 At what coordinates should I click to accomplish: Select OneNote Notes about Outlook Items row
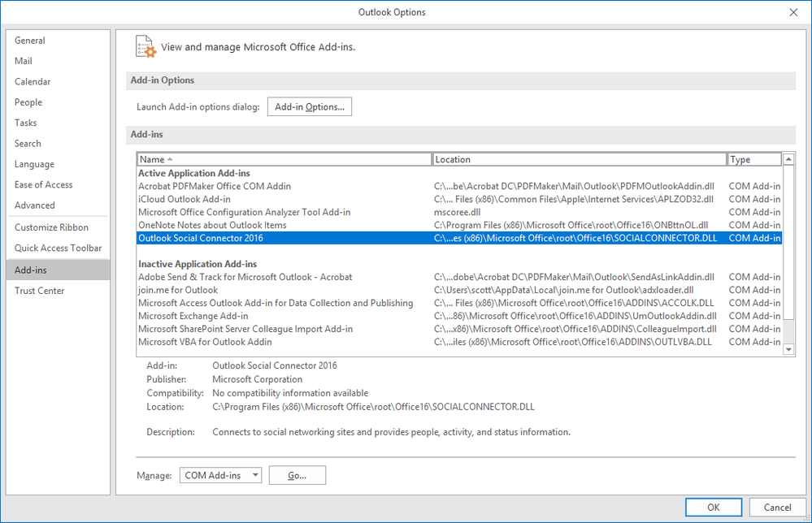(x=459, y=225)
